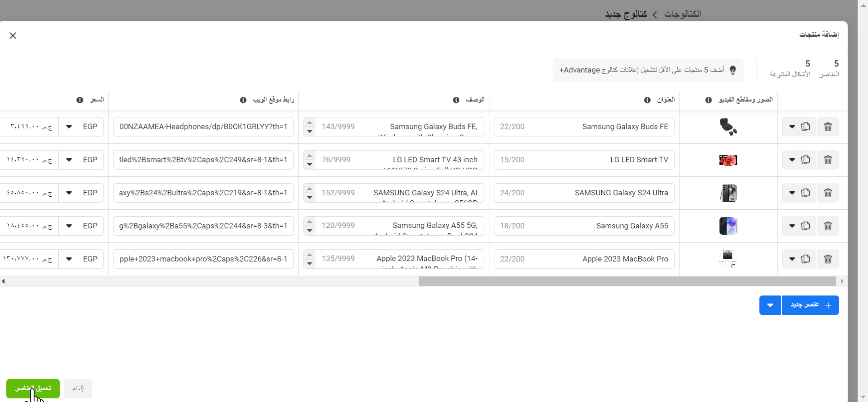Open duplicate options for Galaxy A55 row
Screen dimensions: 868x402
coord(792,226)
